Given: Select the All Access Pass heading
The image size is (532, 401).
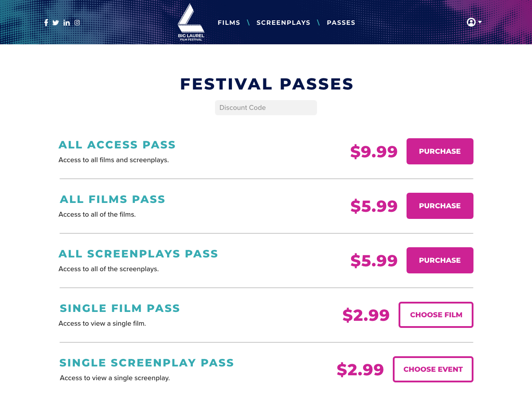Looking at the screenshot, I should point(117,145).
